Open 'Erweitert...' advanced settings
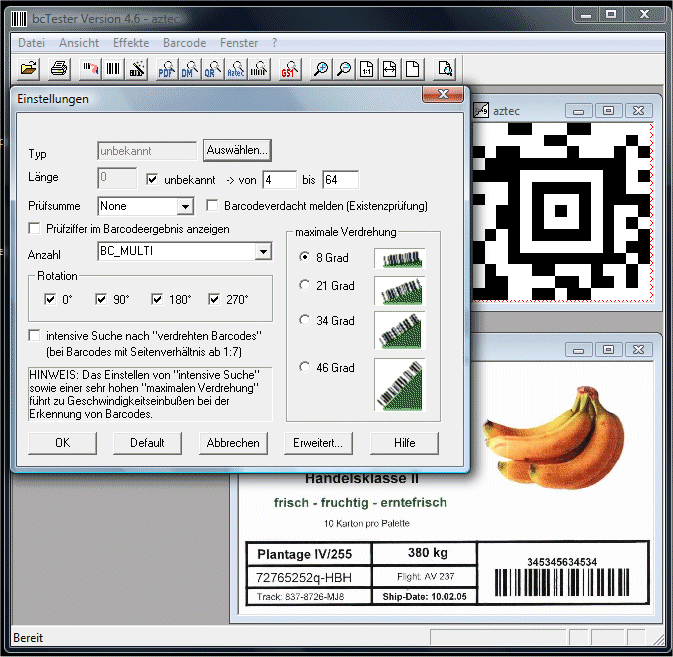This screenshot has width=673, height=657. [x=318, y=443]
